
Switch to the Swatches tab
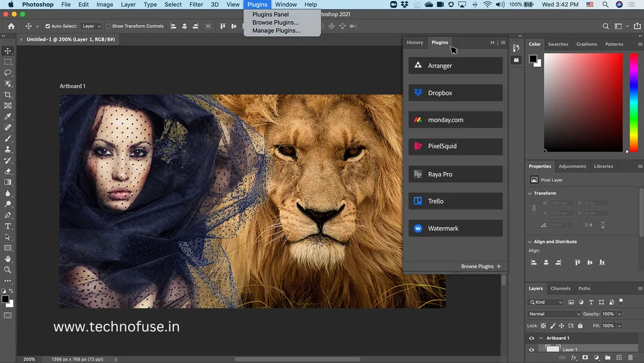click(558, 44)
